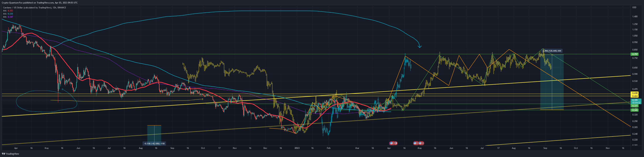
Task: Click the 0.750 price axis value
Action: coord(635,58)
